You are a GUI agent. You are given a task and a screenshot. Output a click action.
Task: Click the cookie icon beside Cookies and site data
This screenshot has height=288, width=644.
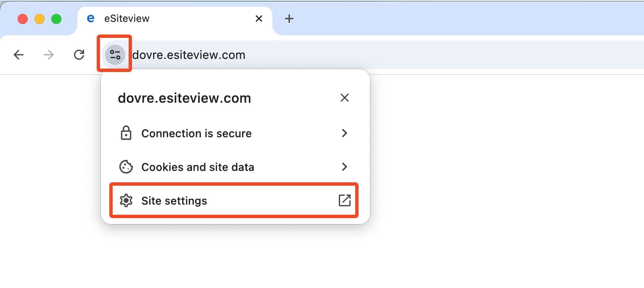click(126, 167)
